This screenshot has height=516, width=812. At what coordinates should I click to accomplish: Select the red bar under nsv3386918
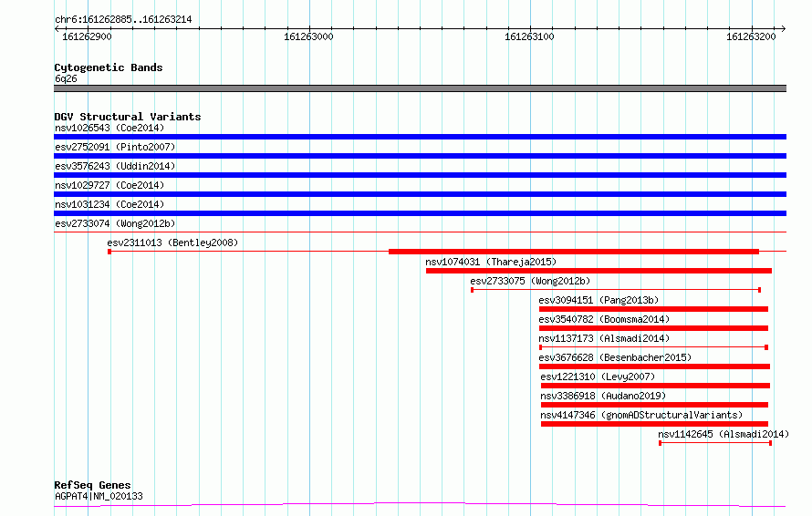click(654, 405)
